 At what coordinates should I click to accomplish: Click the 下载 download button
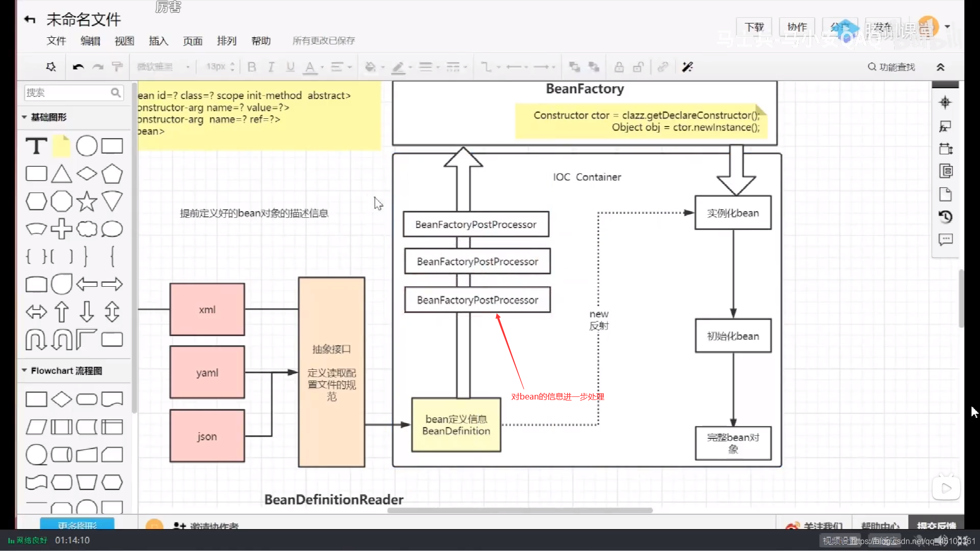(754, 27)
